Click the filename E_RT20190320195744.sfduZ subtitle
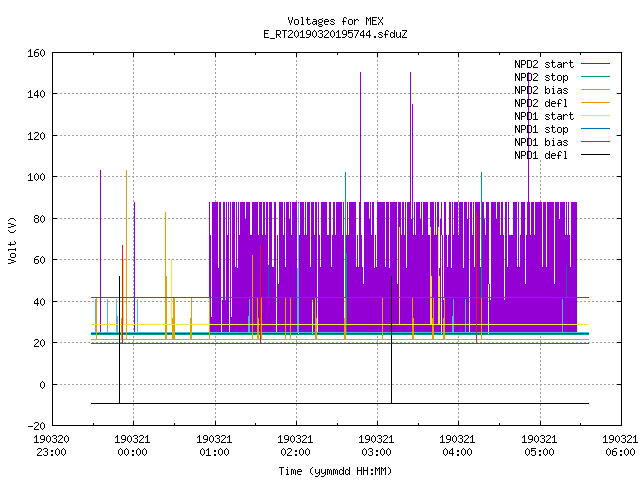Image resolution: width=640 pixels, height=480 pixels. coord(335,34)
